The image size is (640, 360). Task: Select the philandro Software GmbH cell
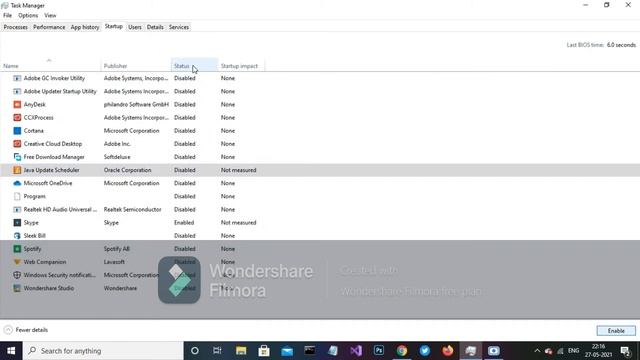point(136,104)
